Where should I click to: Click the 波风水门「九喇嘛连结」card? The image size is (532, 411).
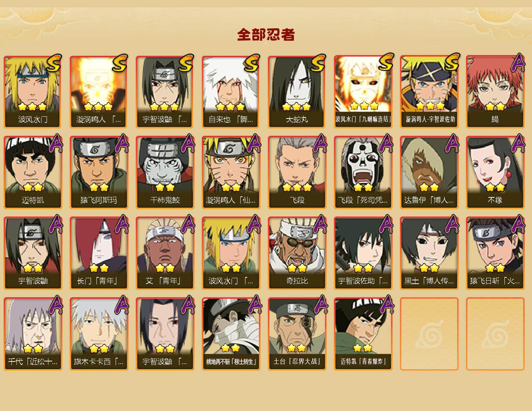(x=363, y=92)
